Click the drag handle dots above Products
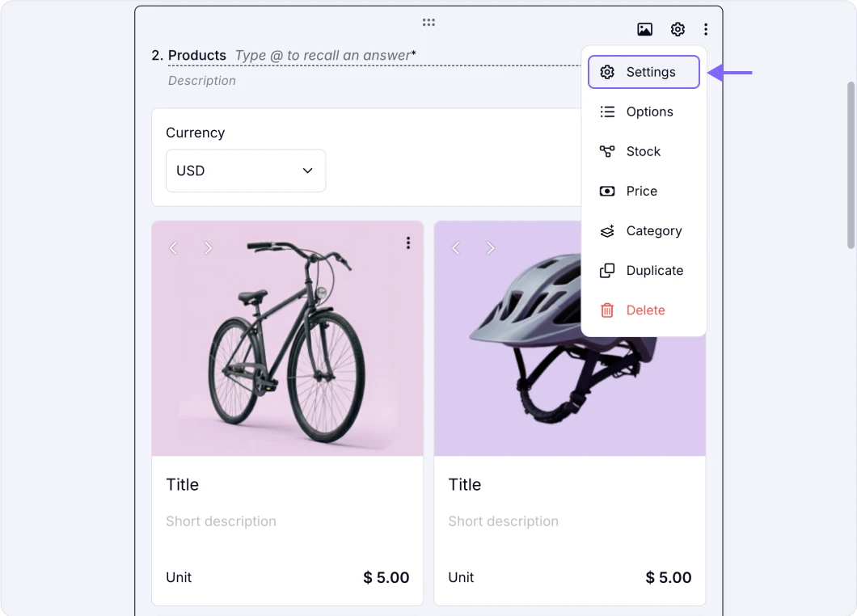This screenshot has height=616, width=857. tap(428, 23)
